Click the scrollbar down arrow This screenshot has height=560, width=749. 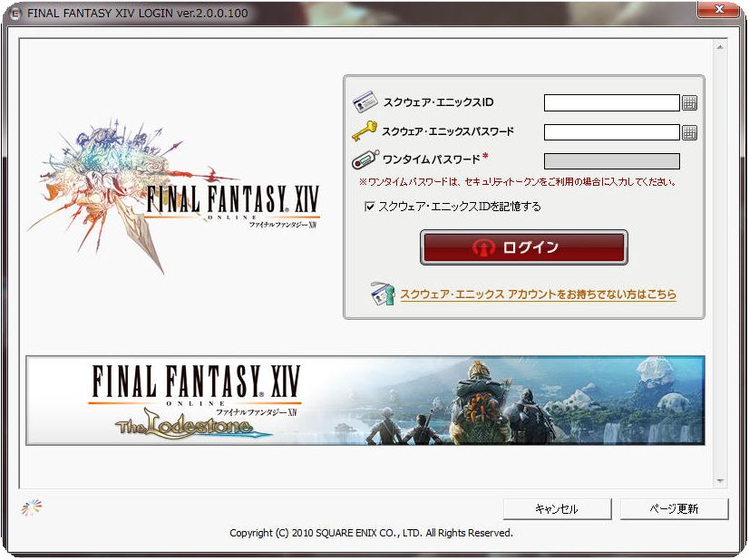click(720, 481)
